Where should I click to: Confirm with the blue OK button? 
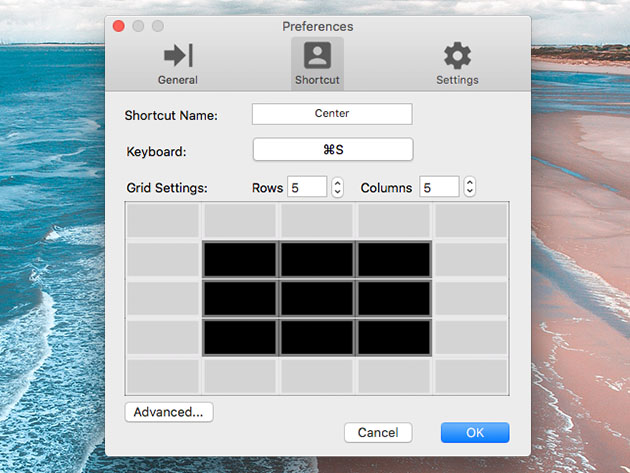tap(475, 433)
